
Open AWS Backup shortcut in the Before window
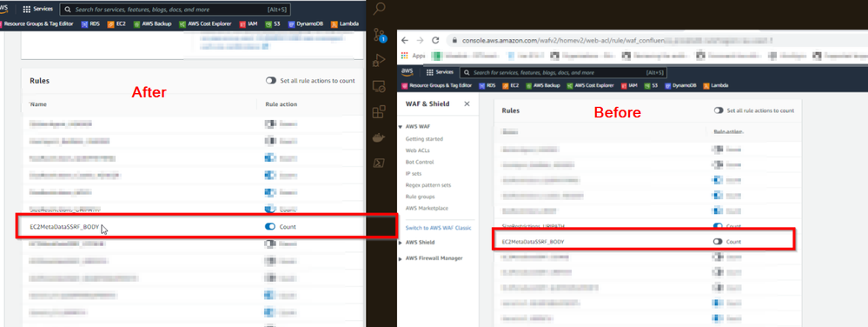[542, 85]
